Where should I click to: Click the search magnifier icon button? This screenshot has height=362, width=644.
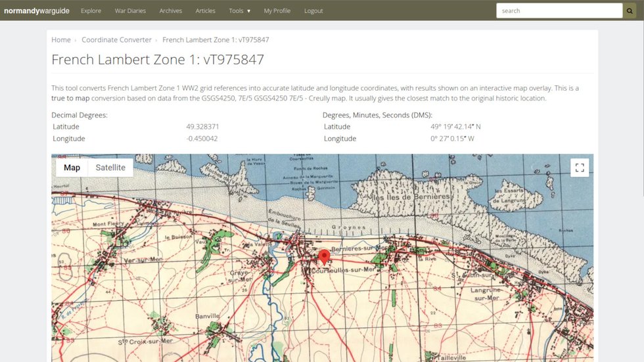630,11
